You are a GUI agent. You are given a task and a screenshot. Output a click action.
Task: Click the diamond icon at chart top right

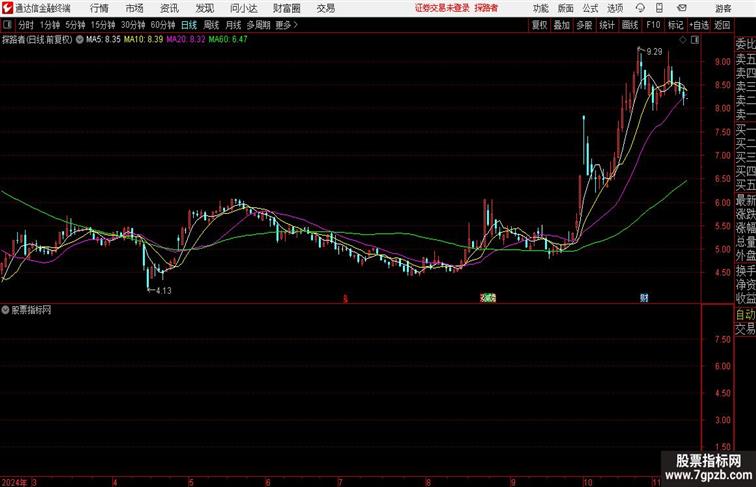pos(683,40)
